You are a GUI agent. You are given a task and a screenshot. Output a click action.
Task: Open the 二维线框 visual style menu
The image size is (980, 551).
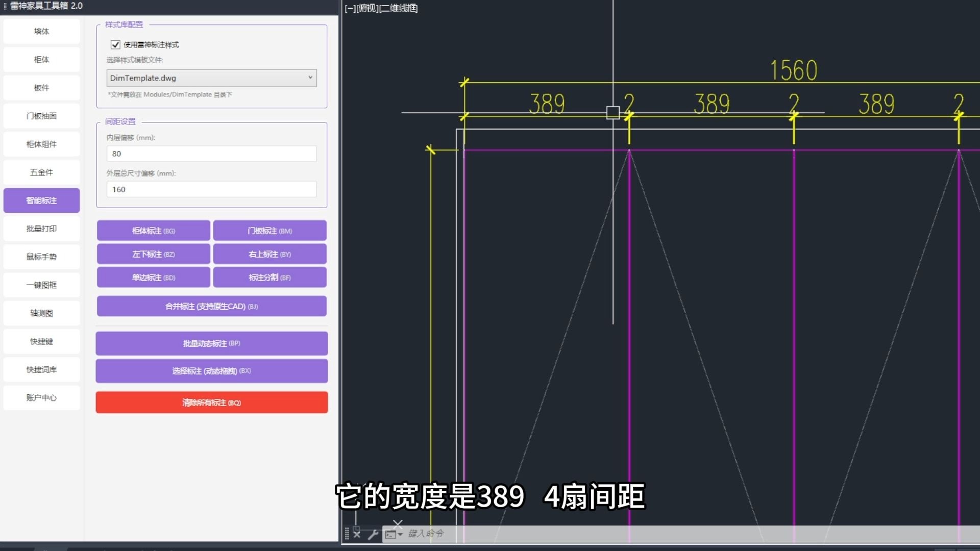pos(399,8)
